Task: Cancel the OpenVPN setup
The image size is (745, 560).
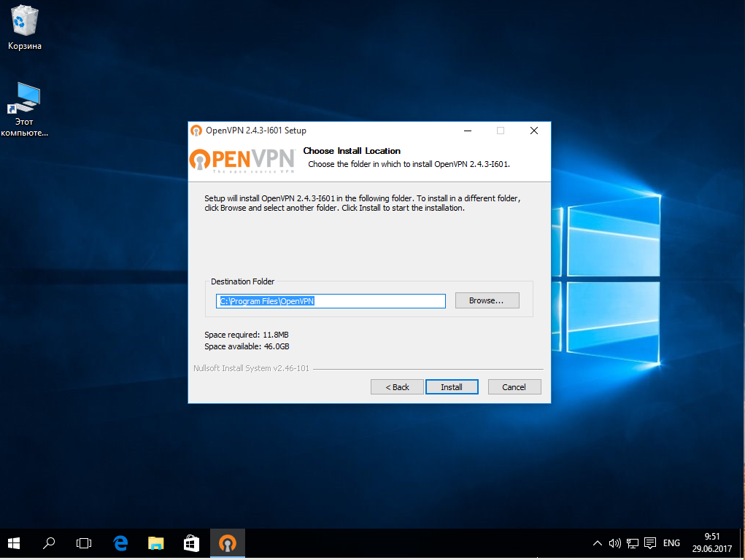Action: point(514,387)
